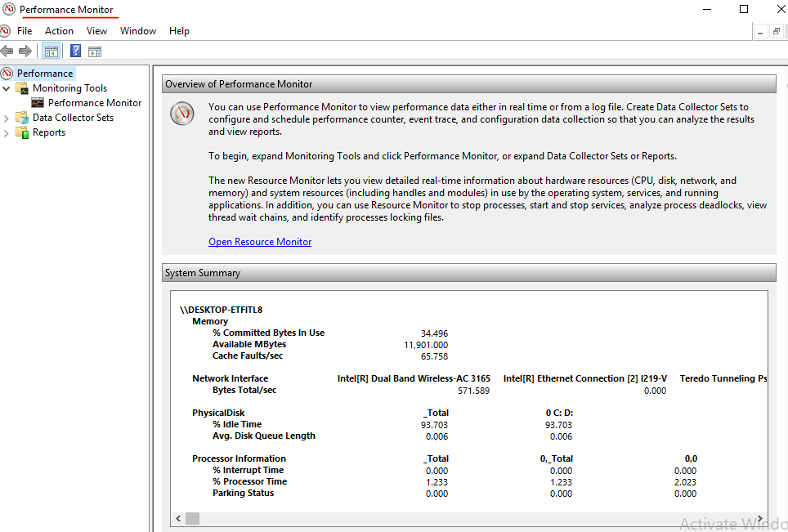
Task: Click the Bytes Total/sec label
Action: [x=244, y=391]
